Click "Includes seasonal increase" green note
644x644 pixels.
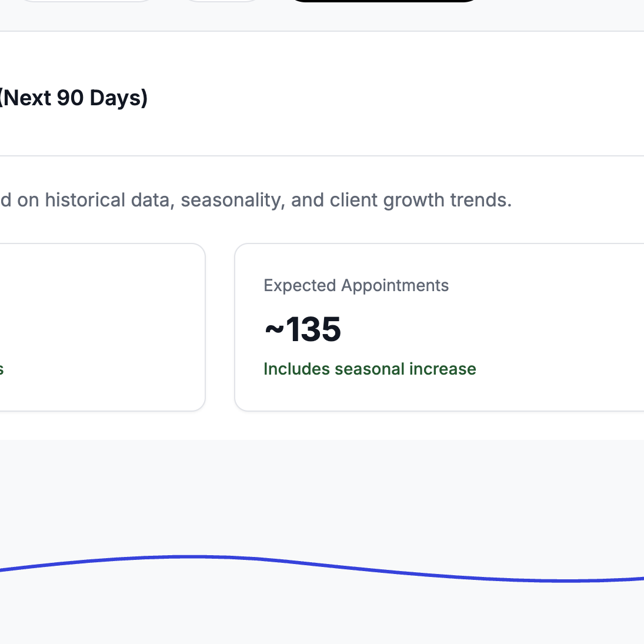369,369
